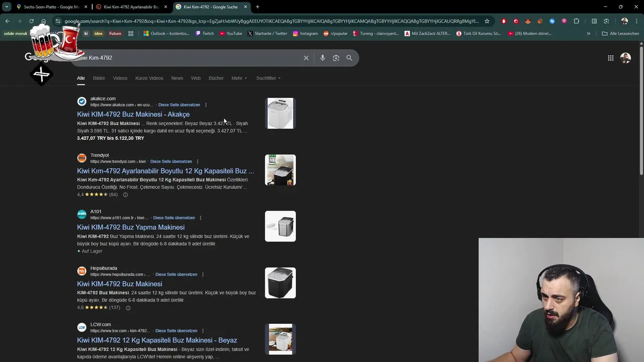Viewport: 644px width, 362px height.
Task: Translate the Hepsiburada result page
Action: click(x=176, y=275)
